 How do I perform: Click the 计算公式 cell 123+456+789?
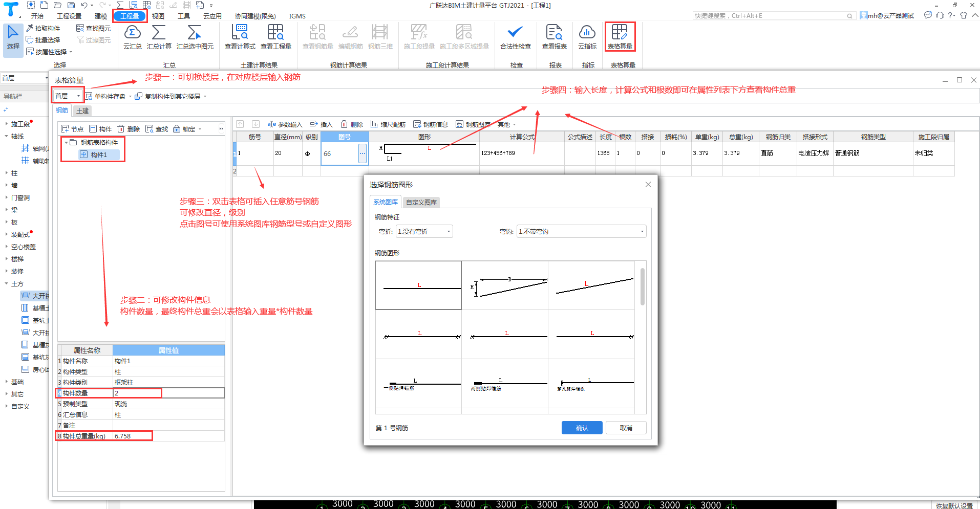point(522,153)
